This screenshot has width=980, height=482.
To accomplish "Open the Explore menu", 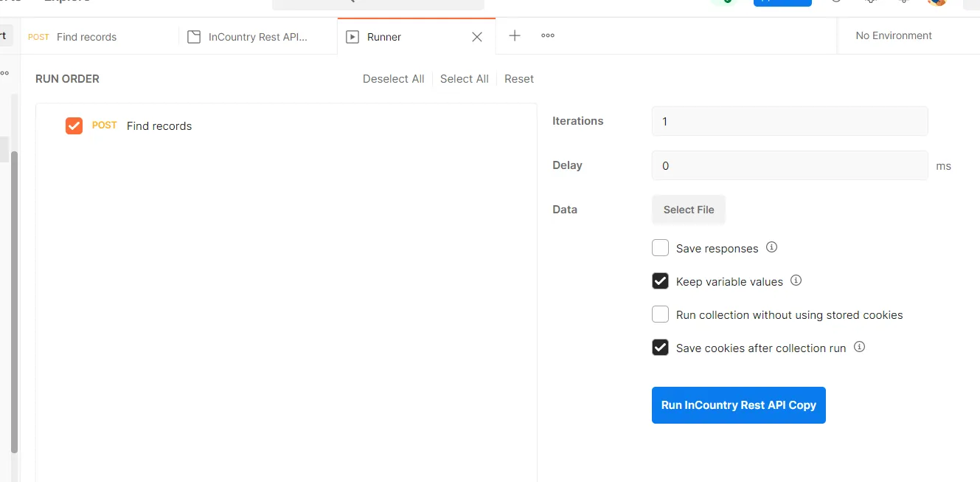I will click(66, 1).
